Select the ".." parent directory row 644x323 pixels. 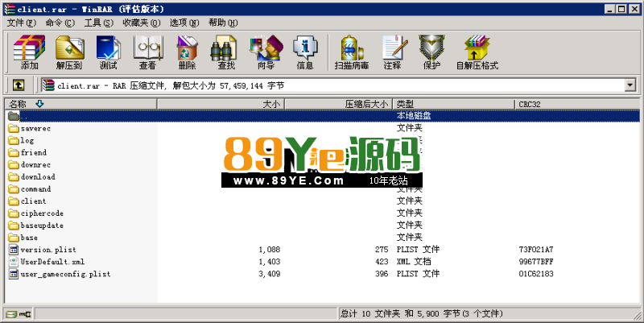coord(323,116)
